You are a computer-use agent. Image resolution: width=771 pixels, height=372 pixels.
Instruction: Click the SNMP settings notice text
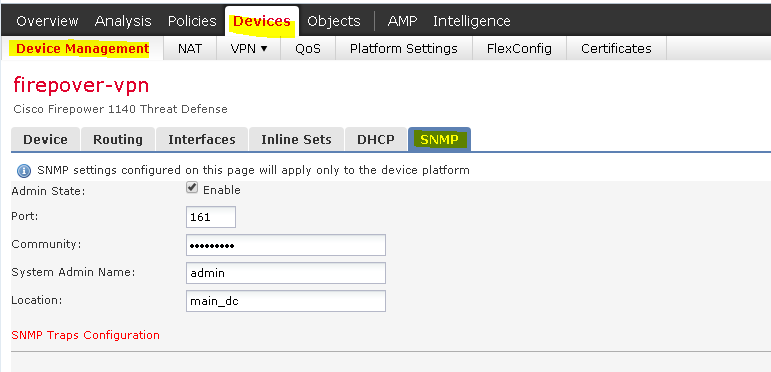[x=253, y=171]
